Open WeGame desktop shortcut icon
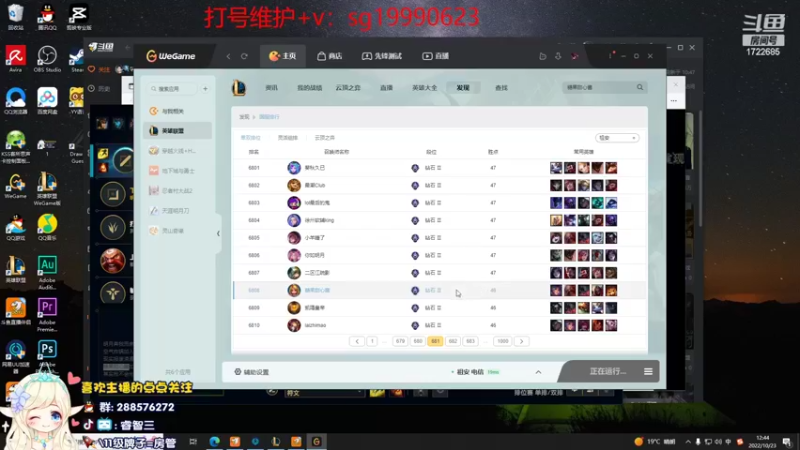The image size is (800, 450). 16,186
